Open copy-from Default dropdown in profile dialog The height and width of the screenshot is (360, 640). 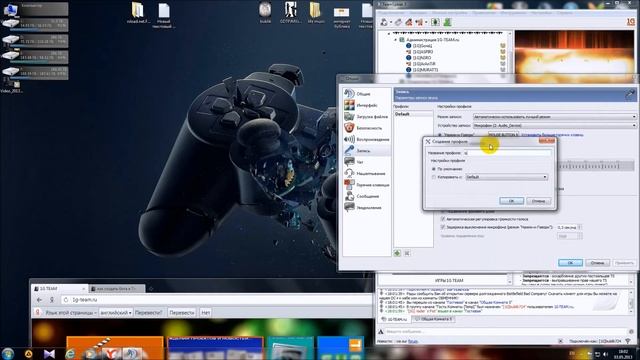[x=507, y=177]
